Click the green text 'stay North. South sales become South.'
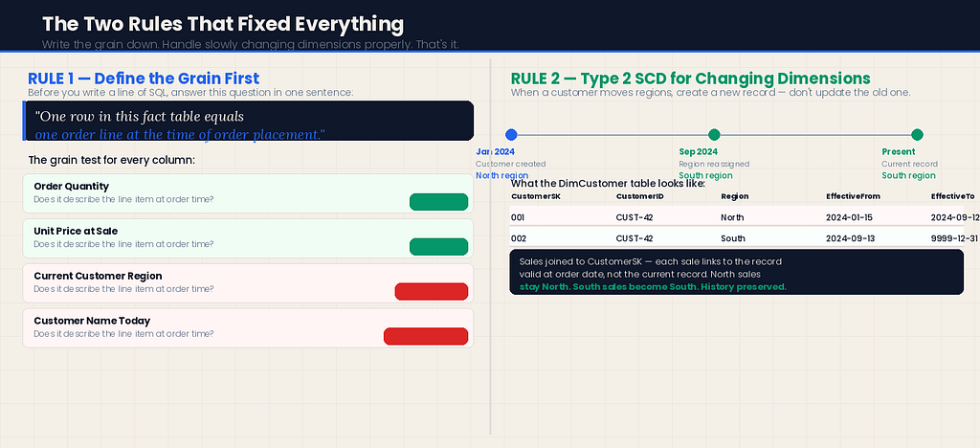Image resolution: width=980 pixels, height=448 pixels. [653, 287]
